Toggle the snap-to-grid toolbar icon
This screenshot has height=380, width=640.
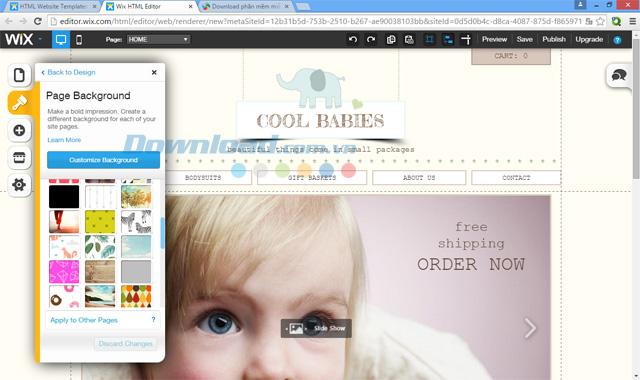(x=429, y=40)
